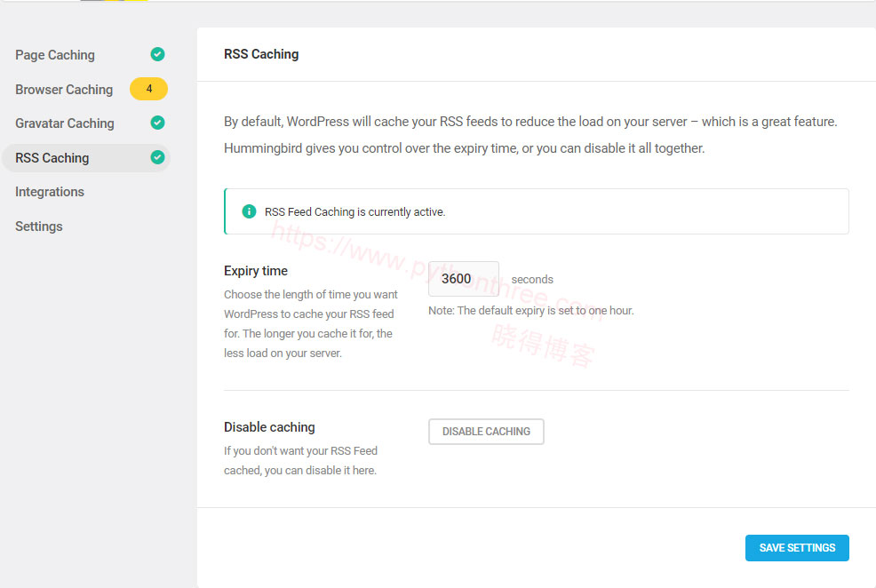Click the SAVE SETTINGS button
Image resolution: width=876 pixels, height=588 pixels.
click(x=797, y=548)
